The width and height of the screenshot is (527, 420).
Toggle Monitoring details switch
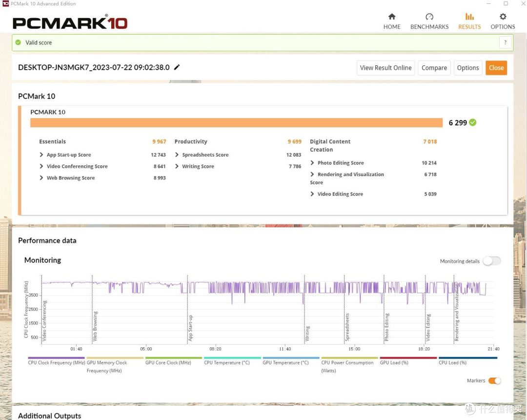click(492, 261)
